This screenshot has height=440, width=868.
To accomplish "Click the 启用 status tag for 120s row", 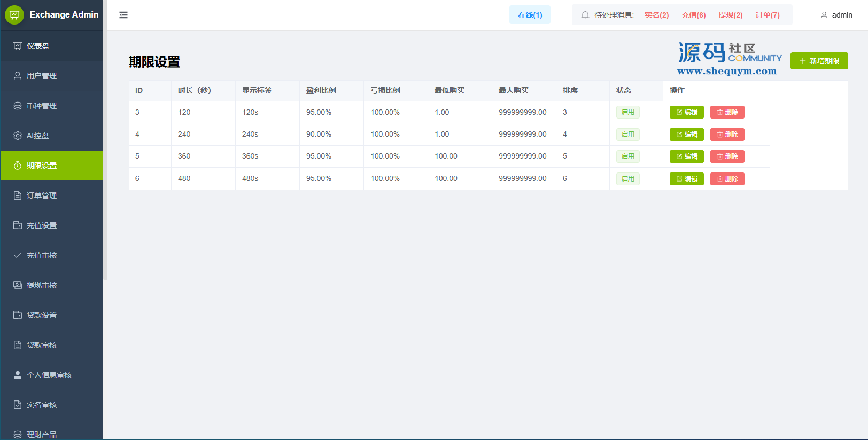I will pyautogui.click(x=628, y=112).
